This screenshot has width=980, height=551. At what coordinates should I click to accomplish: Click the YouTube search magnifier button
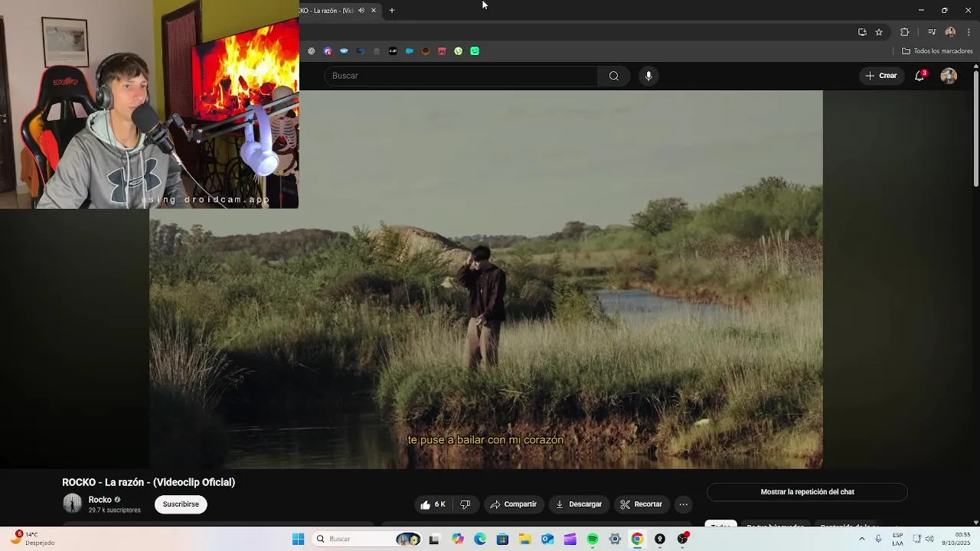[x=613, y=76]
